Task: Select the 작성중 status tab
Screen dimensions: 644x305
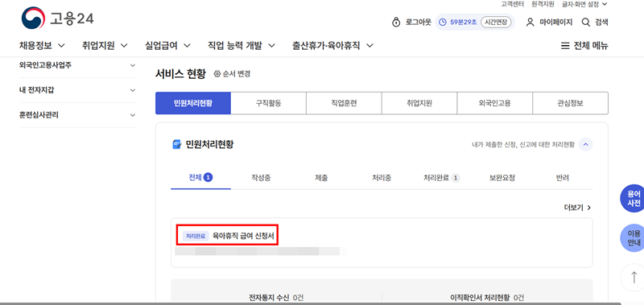Action: [x=261, y=178]
